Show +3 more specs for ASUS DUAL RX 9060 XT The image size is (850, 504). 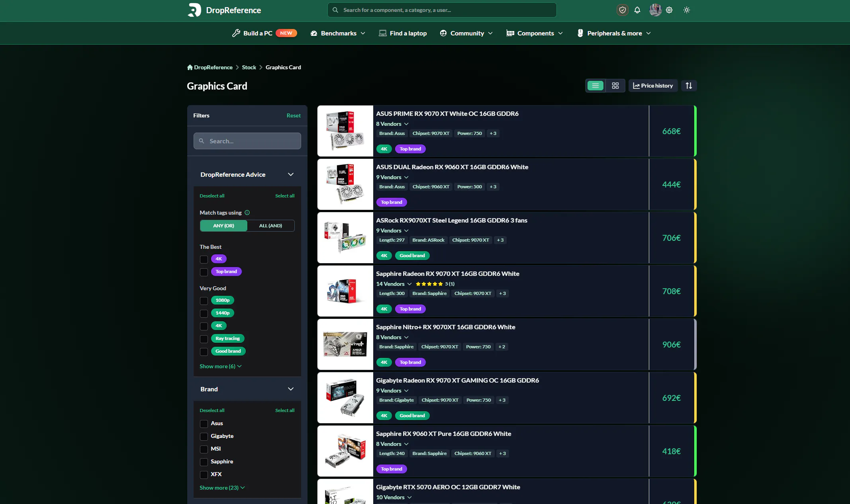[493, 187]
